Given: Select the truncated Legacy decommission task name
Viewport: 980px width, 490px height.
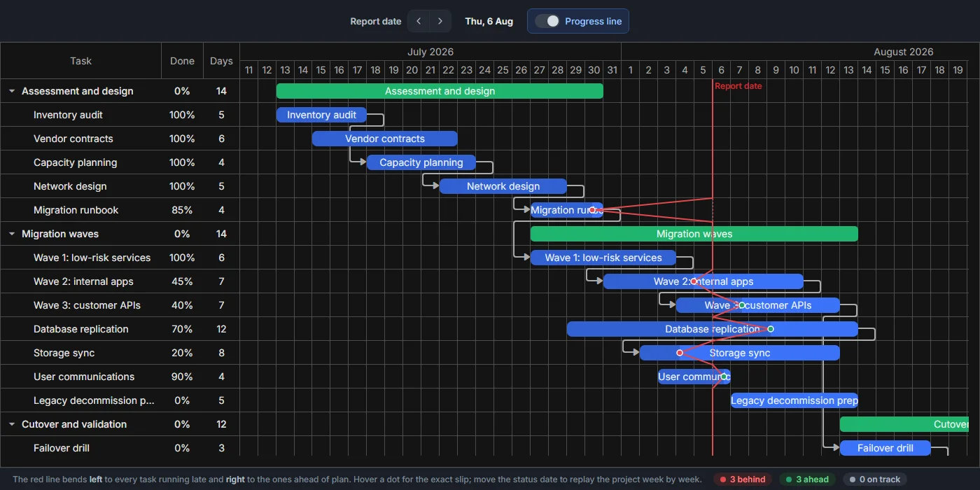Looking at the screenshot, I should coord(94,400).
